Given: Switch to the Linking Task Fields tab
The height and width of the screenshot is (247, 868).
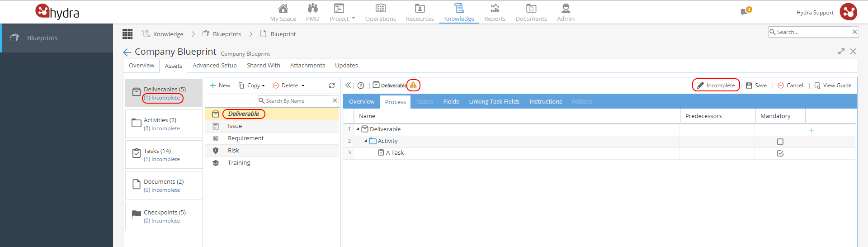Looking at the screenshot, I should [x=494, y=102].
